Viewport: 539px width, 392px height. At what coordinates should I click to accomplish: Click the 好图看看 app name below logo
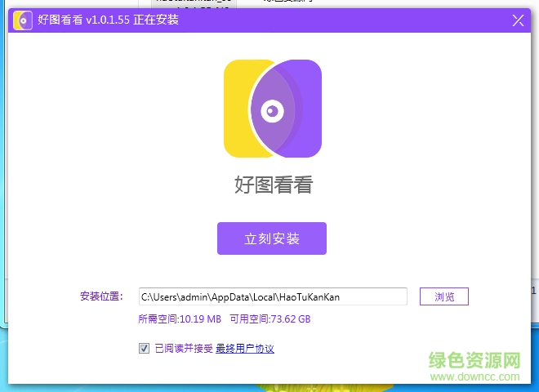tap(273, 185)
